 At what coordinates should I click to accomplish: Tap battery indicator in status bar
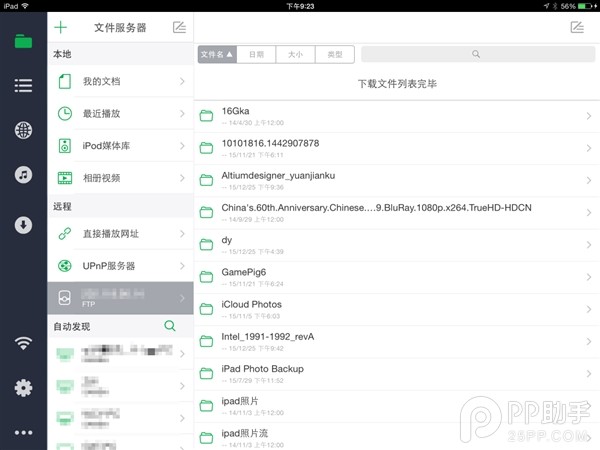point(587,6)
